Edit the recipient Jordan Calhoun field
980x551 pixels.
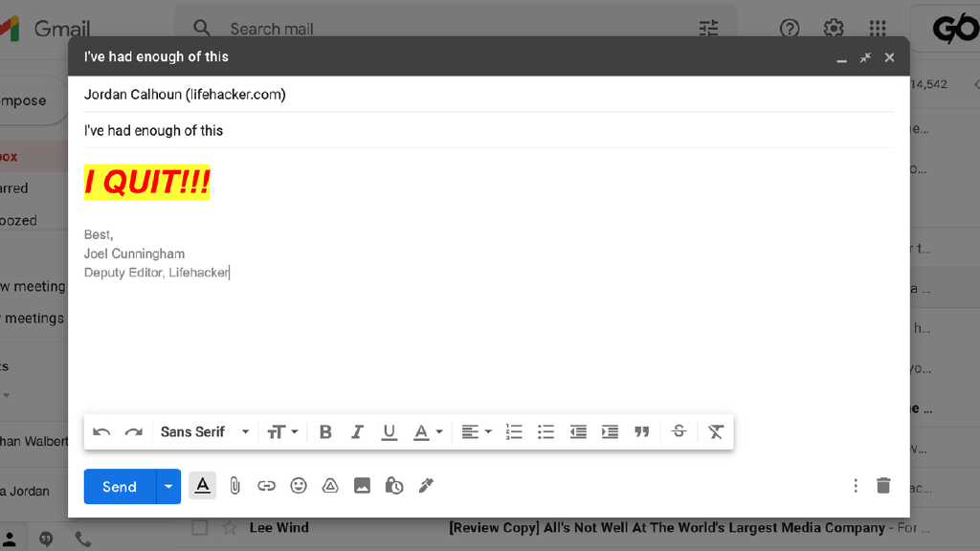coord(489,95)
